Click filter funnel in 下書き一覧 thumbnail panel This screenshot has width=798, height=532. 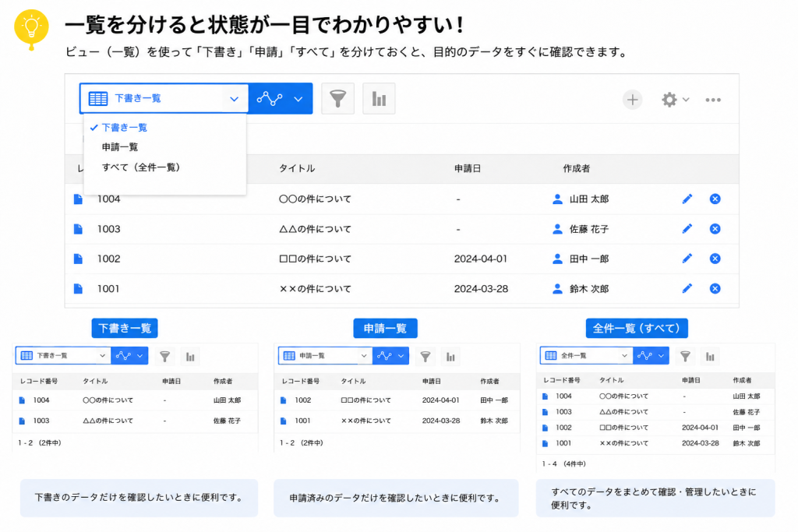[x=165, y=357]
